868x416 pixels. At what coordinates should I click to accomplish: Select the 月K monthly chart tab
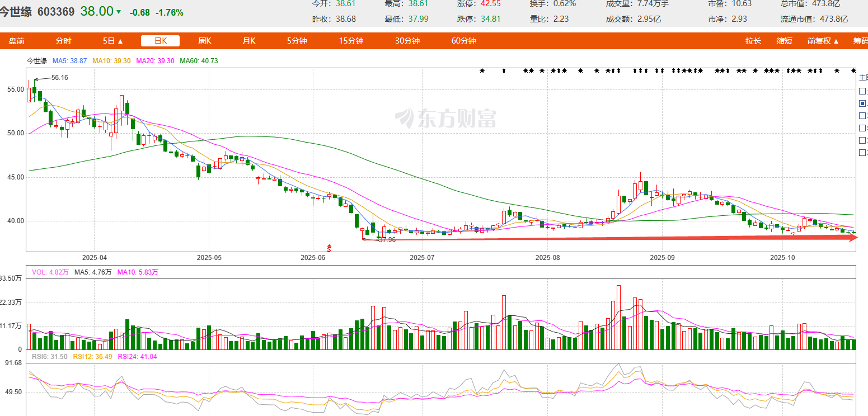click(x=248, y=41)
